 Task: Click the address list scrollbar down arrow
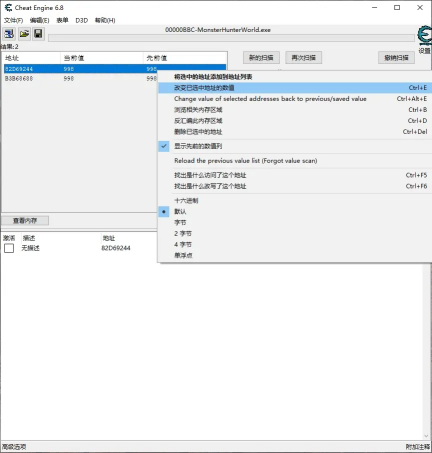[x=426, y=436]
